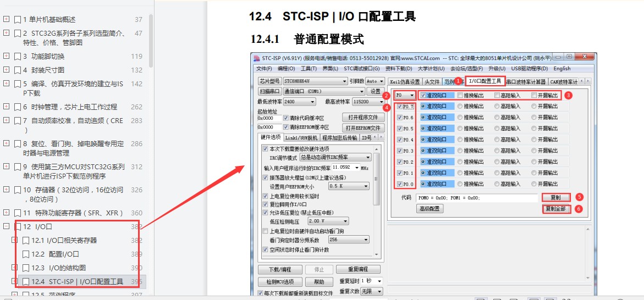644x300 pixels.
Task: Click the 复制 button next to the code field
Action: click(556, 197)
